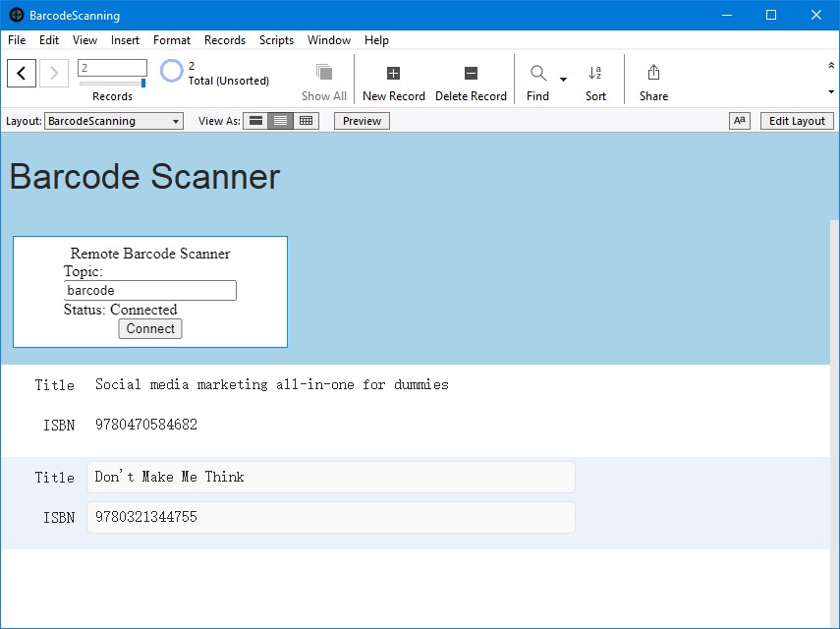
Task: Expand the toolbar overflow chevron
Action: 831,66
